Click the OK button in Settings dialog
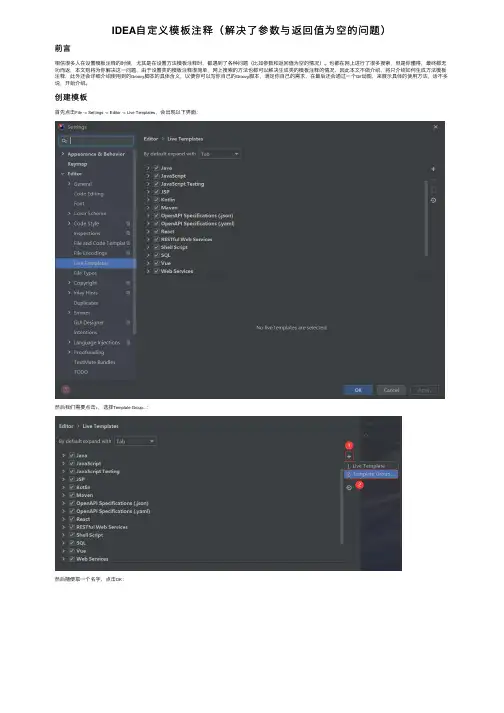Image resolution: width=504 pixels, height=713 pixels. [358, 390]
